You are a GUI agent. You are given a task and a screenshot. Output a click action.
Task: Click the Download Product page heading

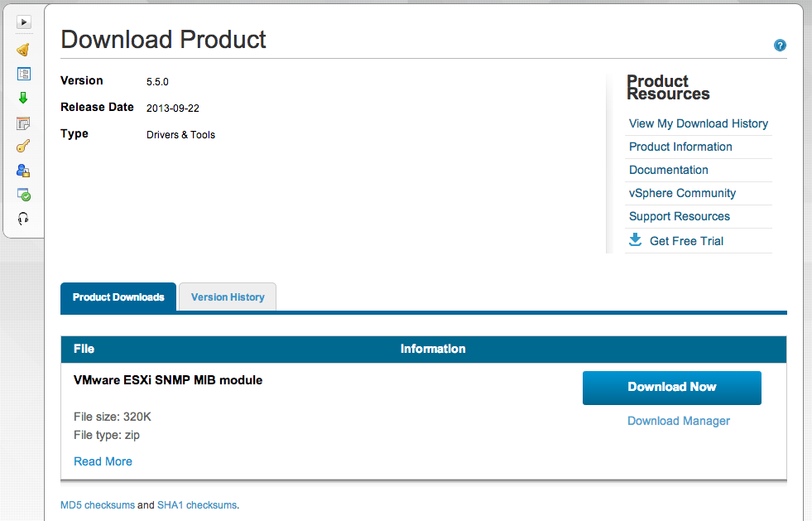coord(163,40)
